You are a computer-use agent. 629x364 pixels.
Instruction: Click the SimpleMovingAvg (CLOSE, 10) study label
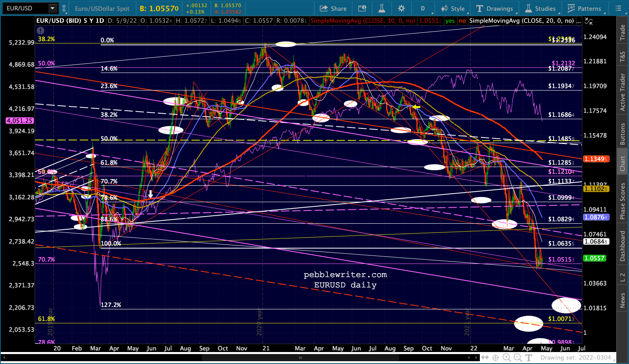[x=363, y=20]
